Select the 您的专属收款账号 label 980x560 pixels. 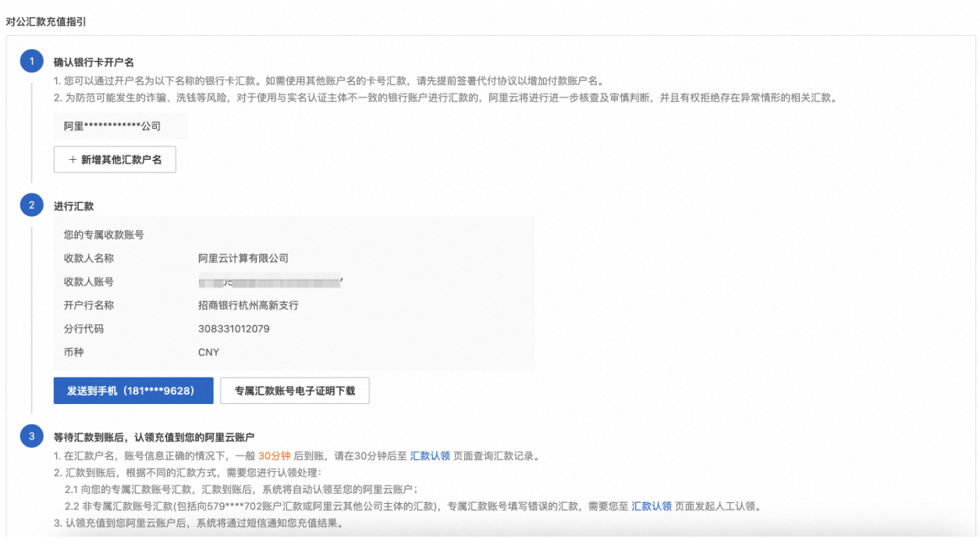pyautogui.click(x=104, y=235)
